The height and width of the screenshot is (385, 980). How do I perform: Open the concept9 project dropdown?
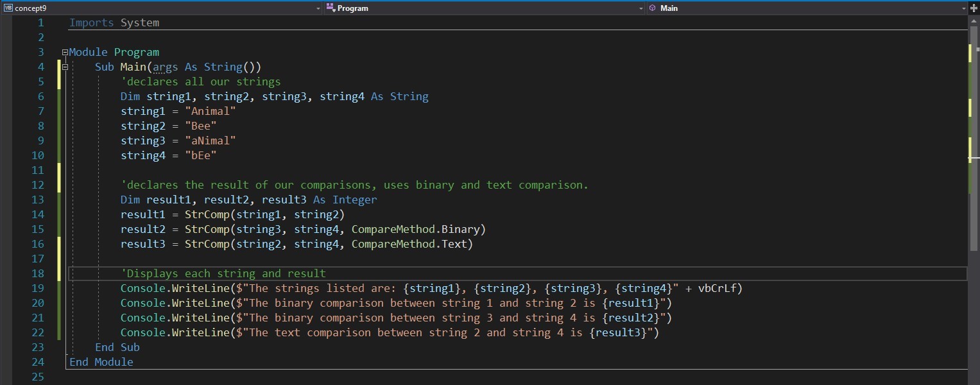(x=318, y=8)
